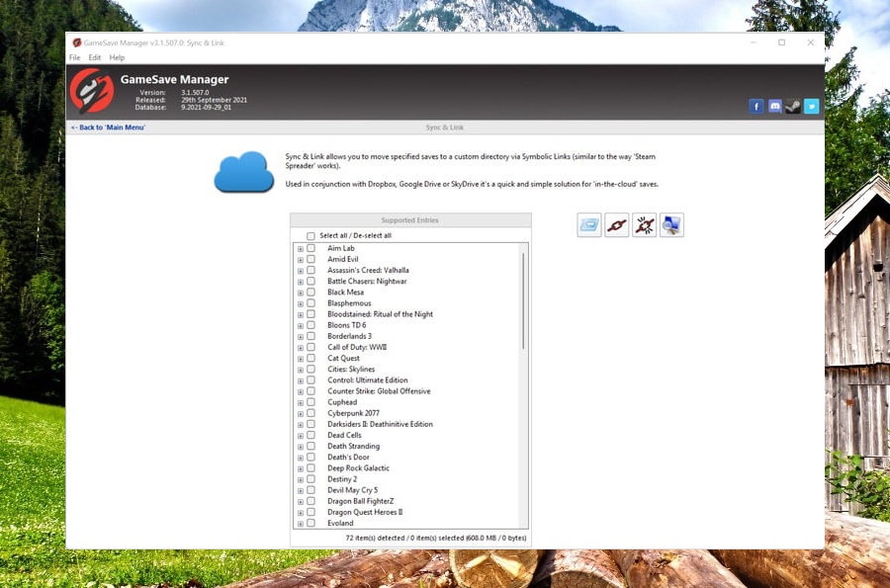Open the GameSave Manager Facebook page
Screen dimensions: 890x588
pyautogui.click(x=756, y=106)
